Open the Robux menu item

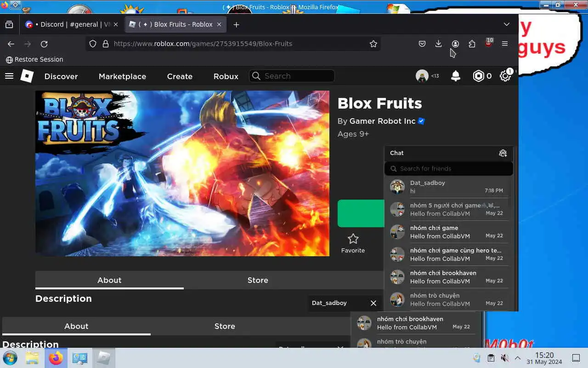point(226,76)
